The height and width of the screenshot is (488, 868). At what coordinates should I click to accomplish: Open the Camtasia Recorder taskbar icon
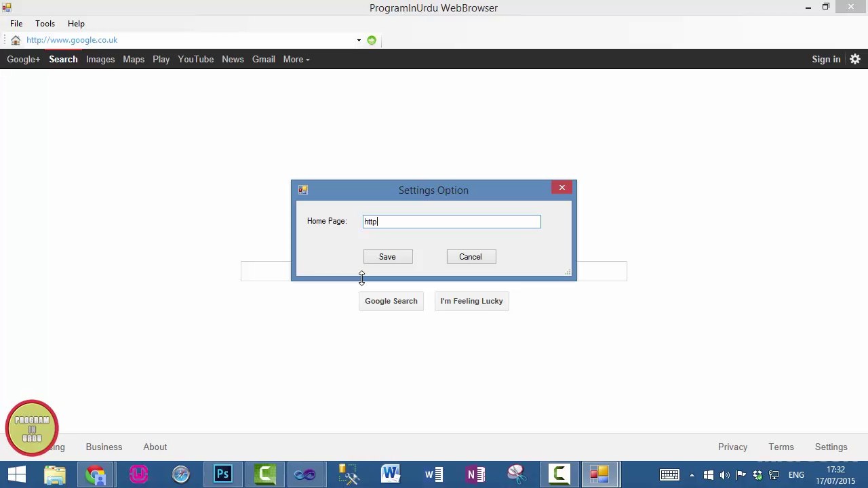(559, 474)
